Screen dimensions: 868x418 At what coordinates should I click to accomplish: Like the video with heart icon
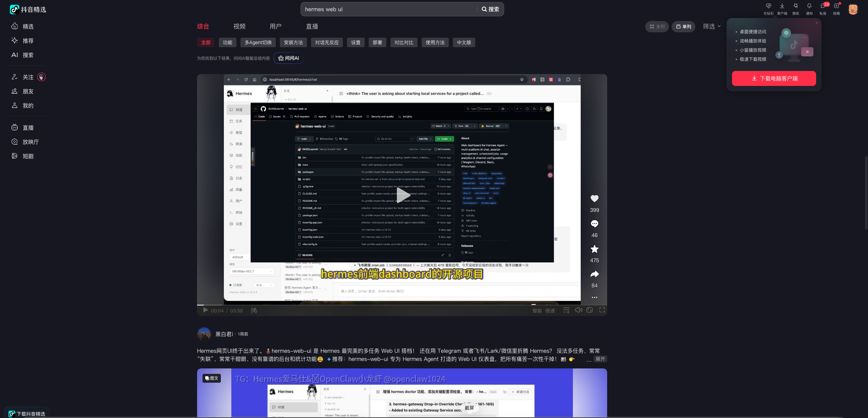tap(594, 199)
